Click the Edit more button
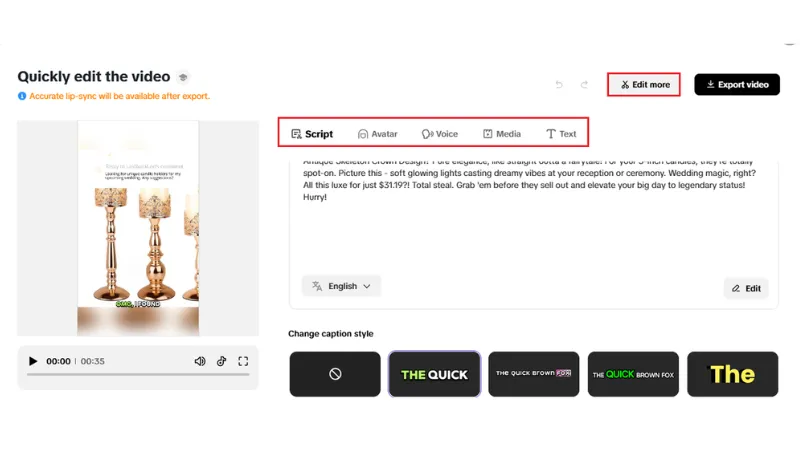800x450 pixels. pos(644,85)
